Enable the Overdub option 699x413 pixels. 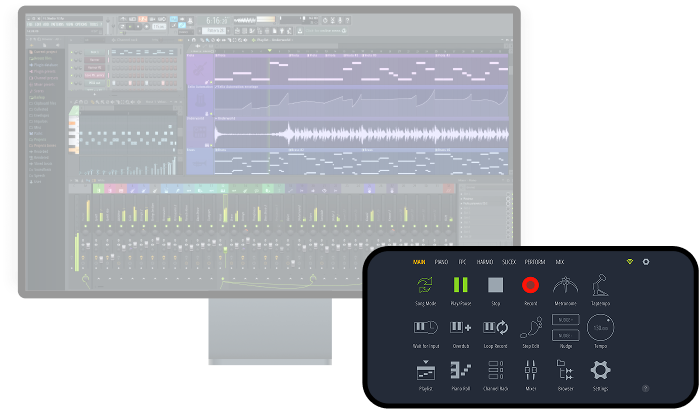tap(461, 327)
